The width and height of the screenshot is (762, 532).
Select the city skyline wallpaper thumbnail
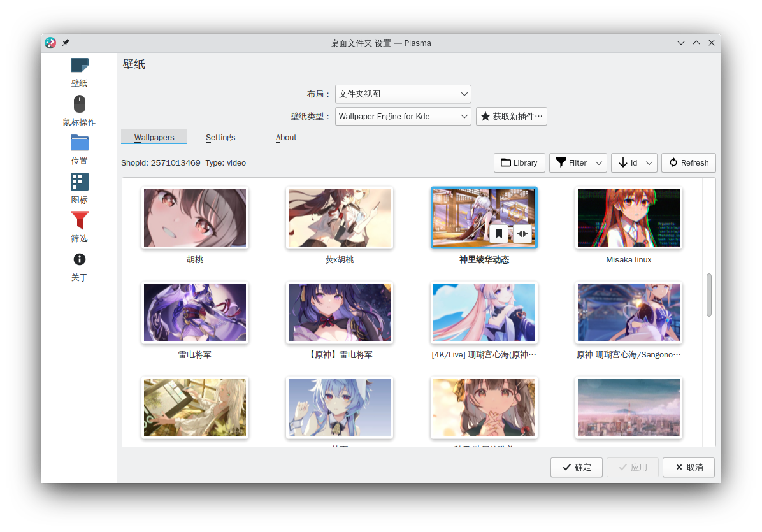pos(628,408)
